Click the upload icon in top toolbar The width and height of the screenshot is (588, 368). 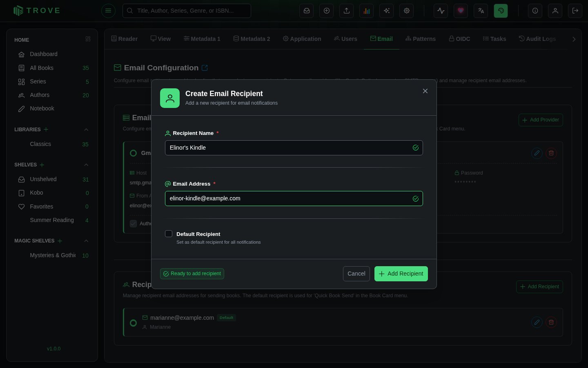click(x=347, y=11)
